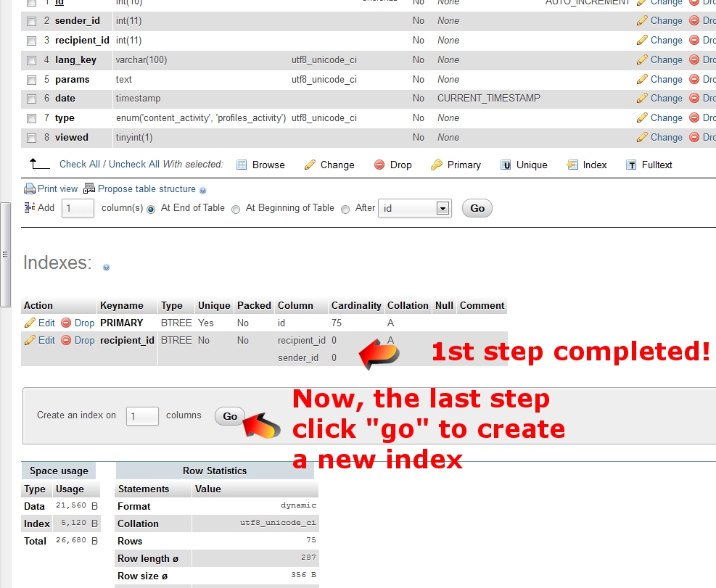The height and width of the screenshot is (588, 716).
Task: Click the index column count input field
Action: tap(142, 416)
